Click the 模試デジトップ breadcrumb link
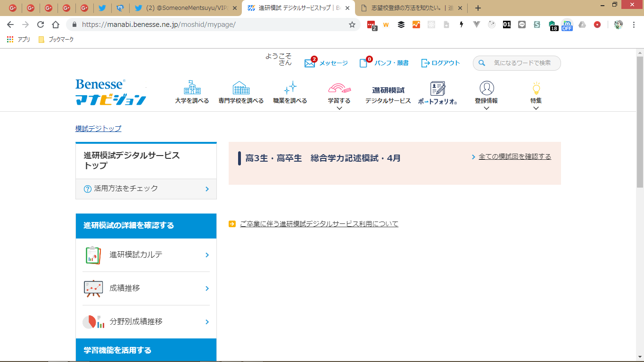The image size is (644, 362). [x=98, y=129]
